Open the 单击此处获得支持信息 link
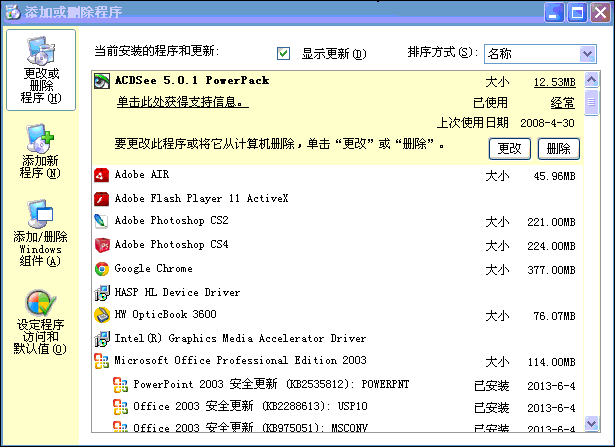Viewport: 615px width, 447px height. coord(183,102)
